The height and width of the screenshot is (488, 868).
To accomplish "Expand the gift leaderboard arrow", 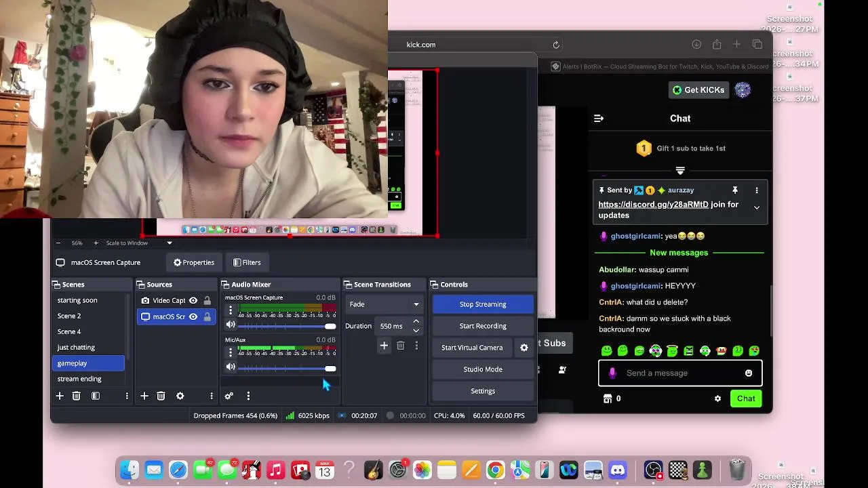I will (x=680, y=171).
